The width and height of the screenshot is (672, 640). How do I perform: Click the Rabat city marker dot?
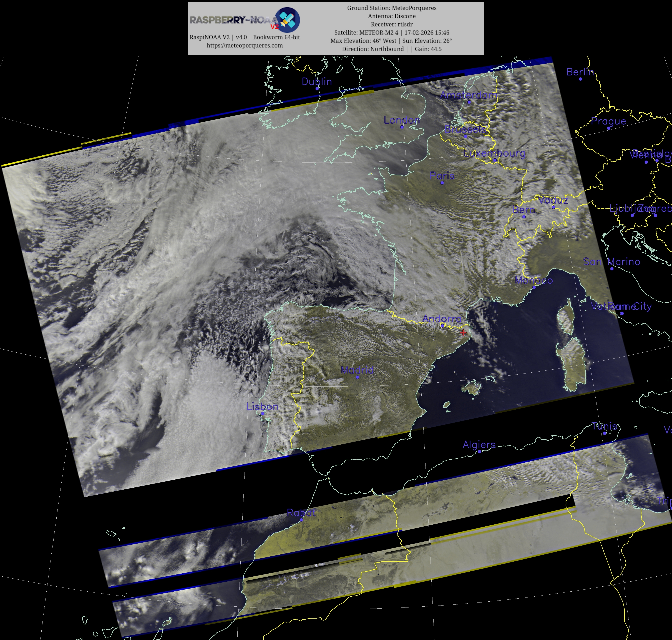click(x=301, y=520)
